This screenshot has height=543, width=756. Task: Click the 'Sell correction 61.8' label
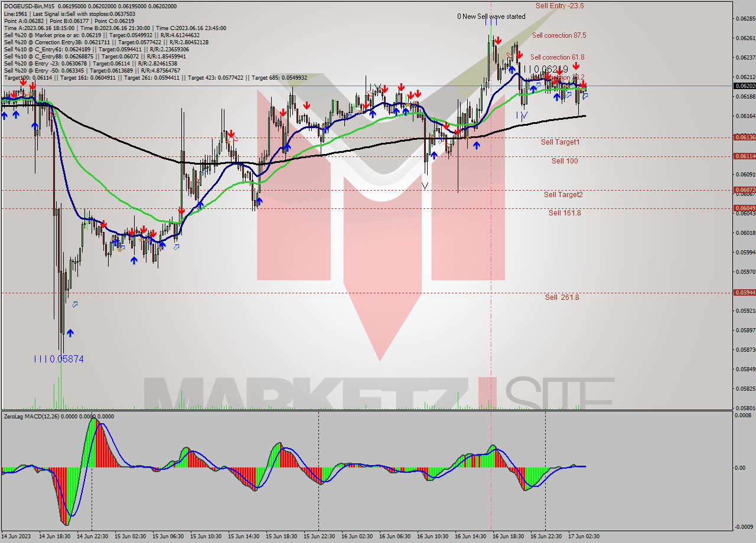(x=557, y=57)
